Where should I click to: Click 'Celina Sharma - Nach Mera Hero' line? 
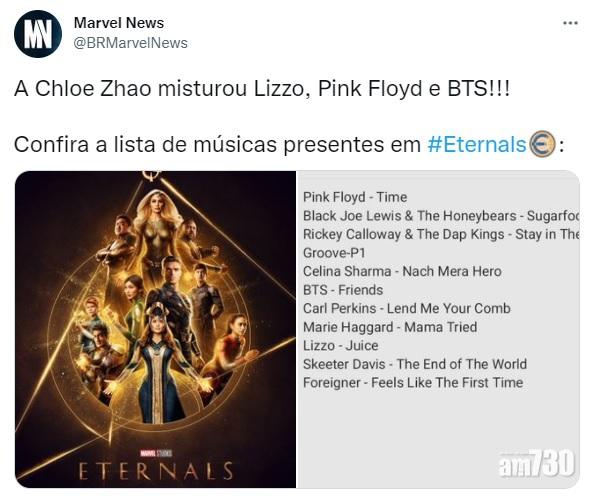click(x=402, y=271)
